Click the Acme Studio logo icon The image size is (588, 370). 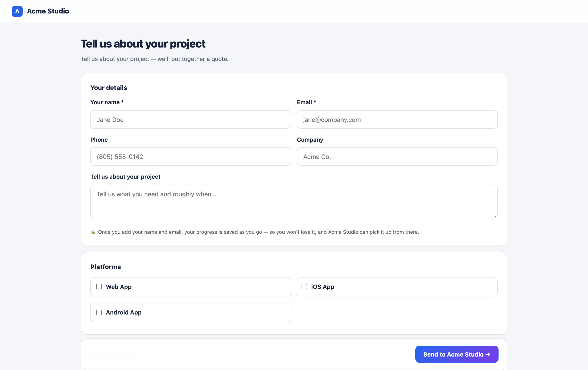click(17, 11)
